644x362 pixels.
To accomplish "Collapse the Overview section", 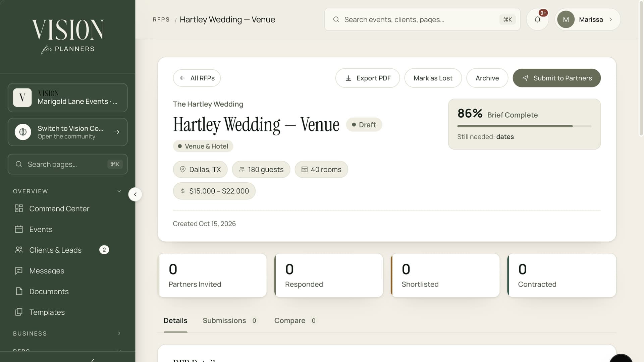I will pos(119,191).
